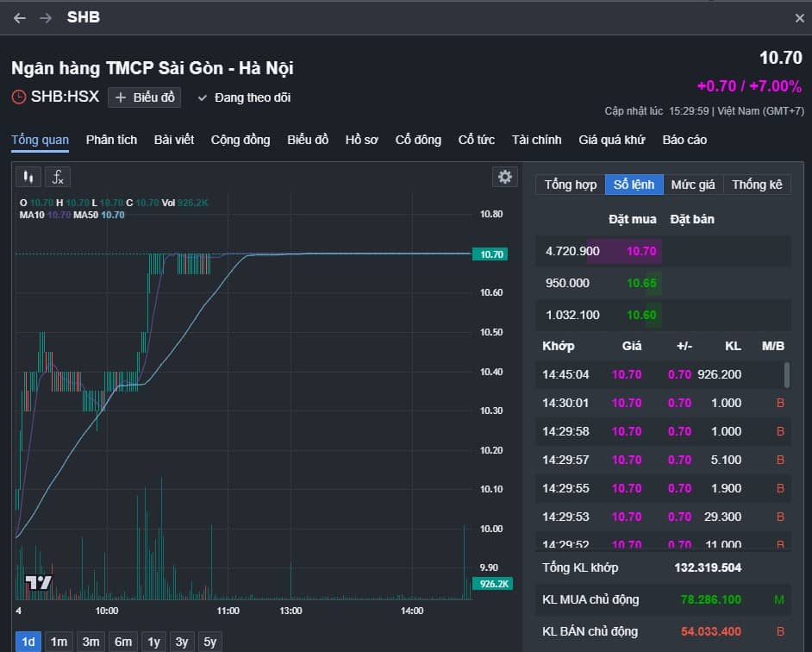
Task: Open the Giá quá khứ tab
Action: coord(612,140)
